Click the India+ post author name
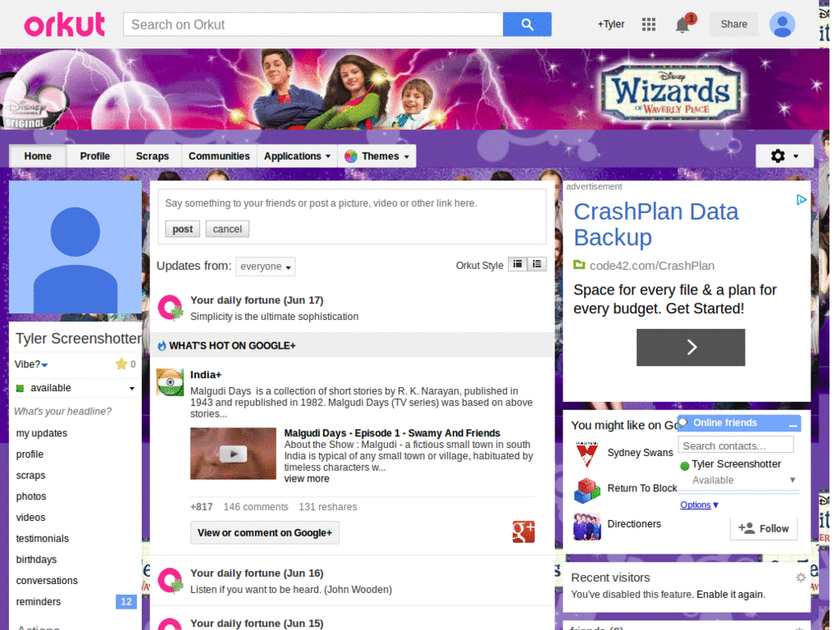 click(x=206, y=374)
